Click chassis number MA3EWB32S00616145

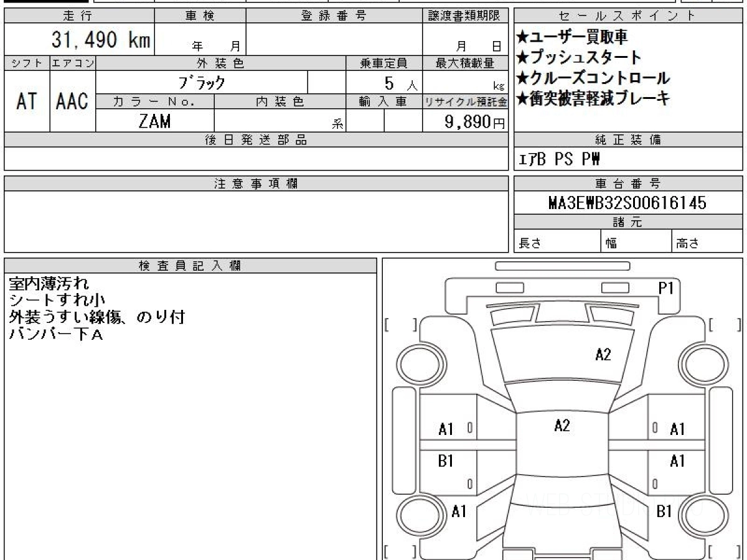[x=627, y=203]
